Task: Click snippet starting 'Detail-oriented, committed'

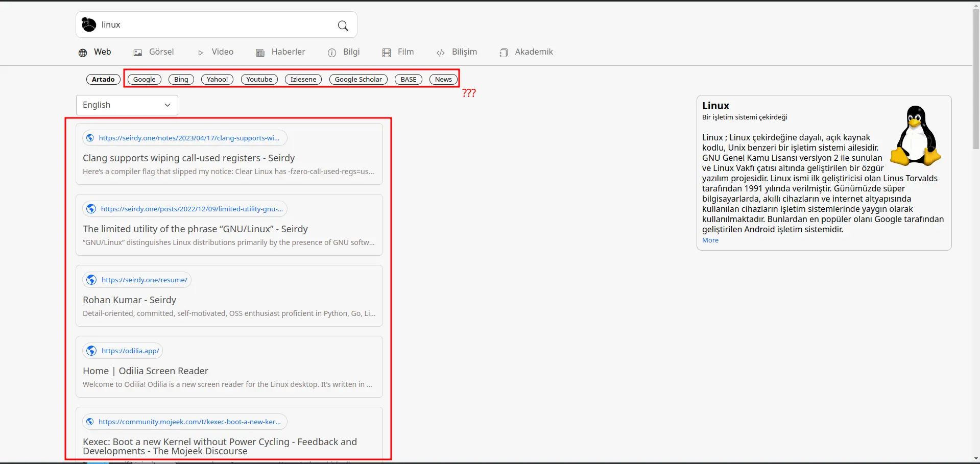Action: (229, 313)
